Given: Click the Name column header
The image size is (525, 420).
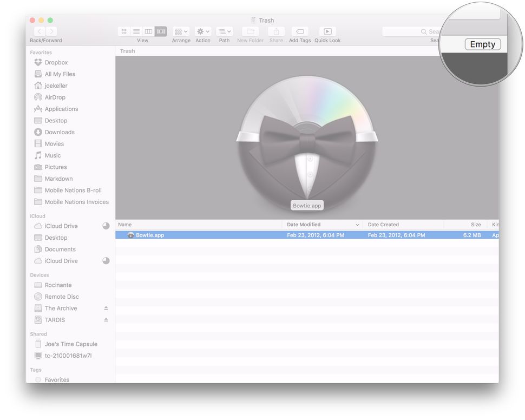Looking at the screenshot, I should pos(125,225).
